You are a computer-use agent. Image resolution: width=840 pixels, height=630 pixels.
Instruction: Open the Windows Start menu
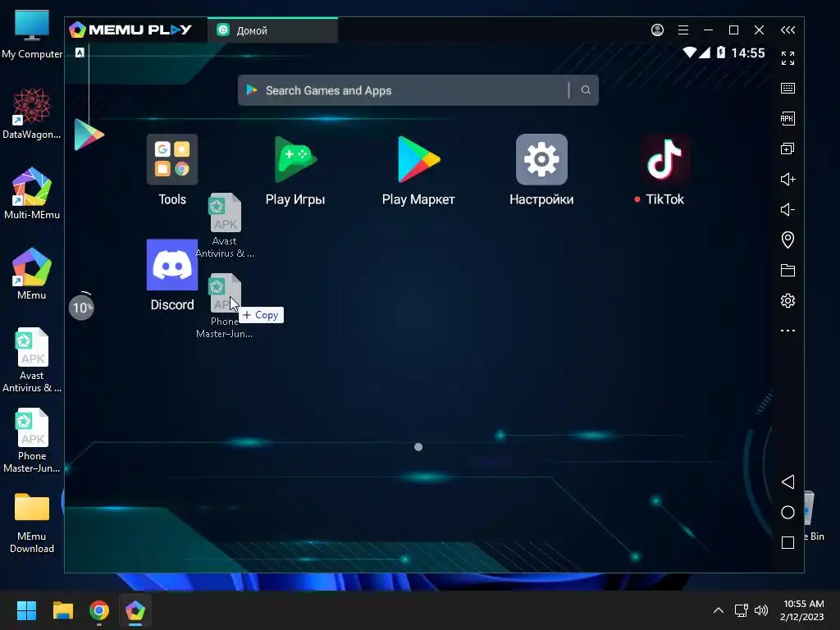pos(26,610)
